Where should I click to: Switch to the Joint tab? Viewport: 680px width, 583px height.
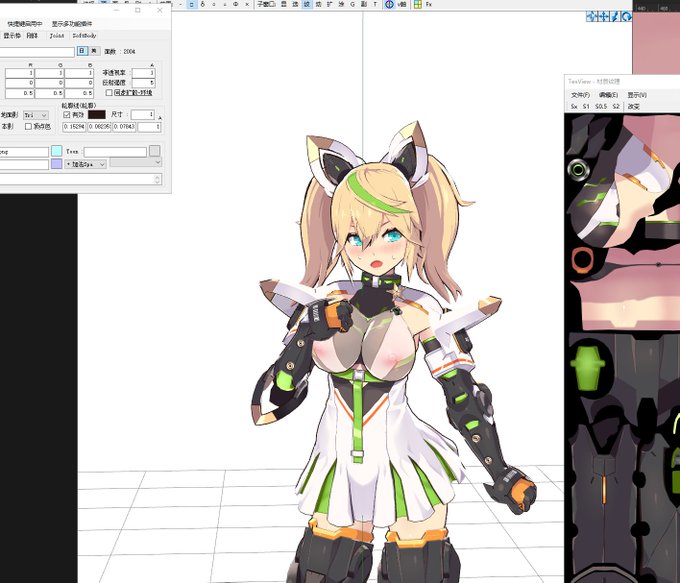coord(57,36)
